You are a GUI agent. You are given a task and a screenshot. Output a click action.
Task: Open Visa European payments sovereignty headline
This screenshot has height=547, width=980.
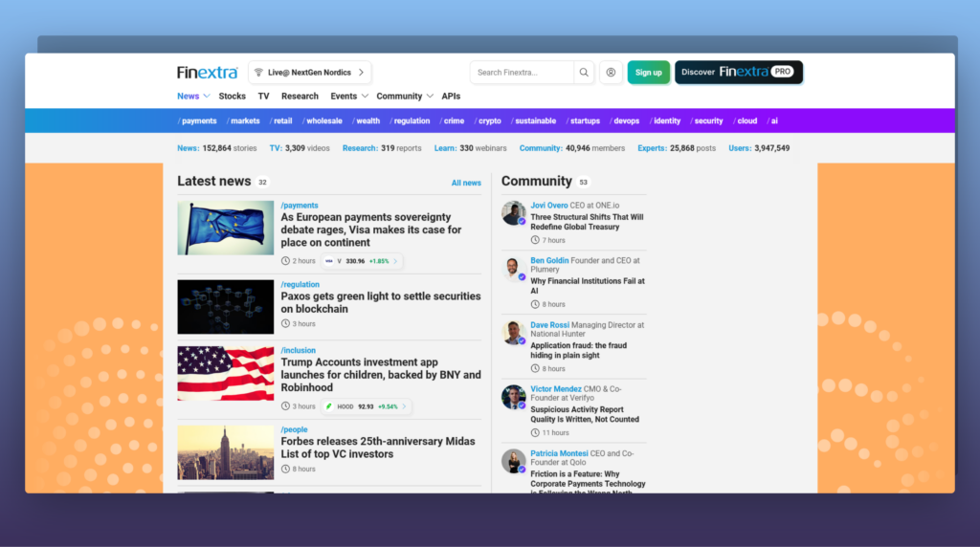[x=371, y=230]
